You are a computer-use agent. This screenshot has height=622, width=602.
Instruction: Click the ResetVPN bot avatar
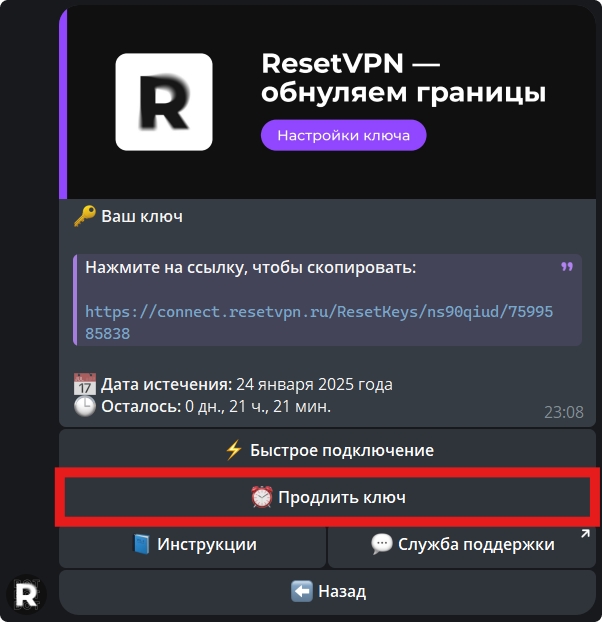[27, 594]
